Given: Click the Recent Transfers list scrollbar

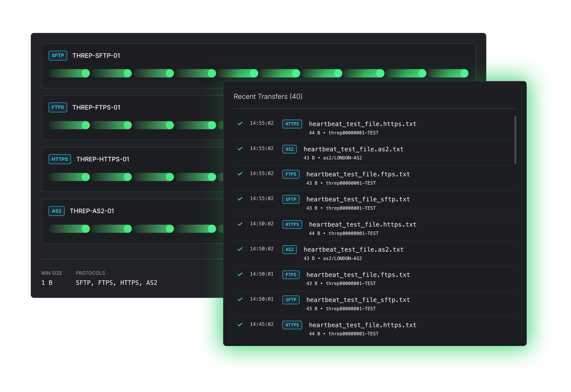Looking at the screenshot, I should click(x=515, y=140).
